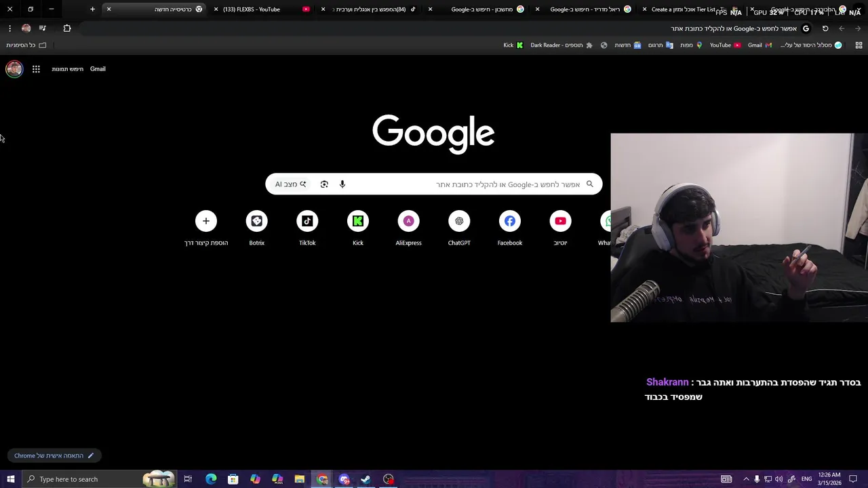Open Discord from the taskbar
The height and width of the screenshot is (488, 868).
point(344,479)
